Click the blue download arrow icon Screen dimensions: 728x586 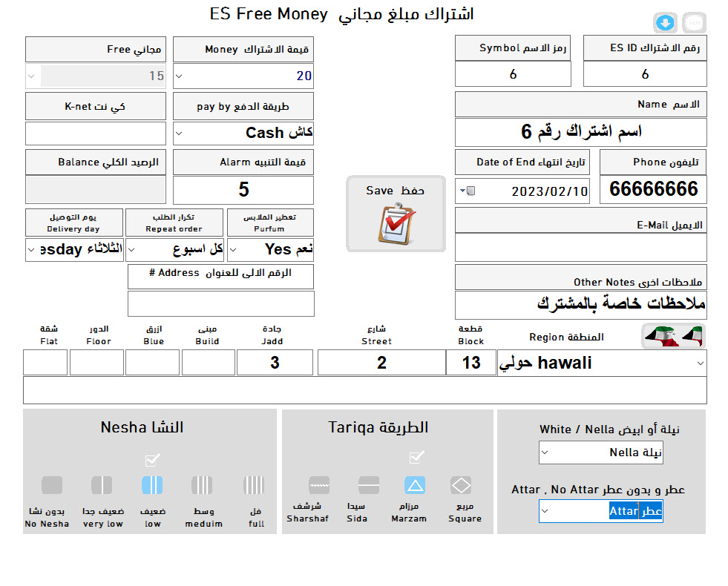click(x=665, y=23)
